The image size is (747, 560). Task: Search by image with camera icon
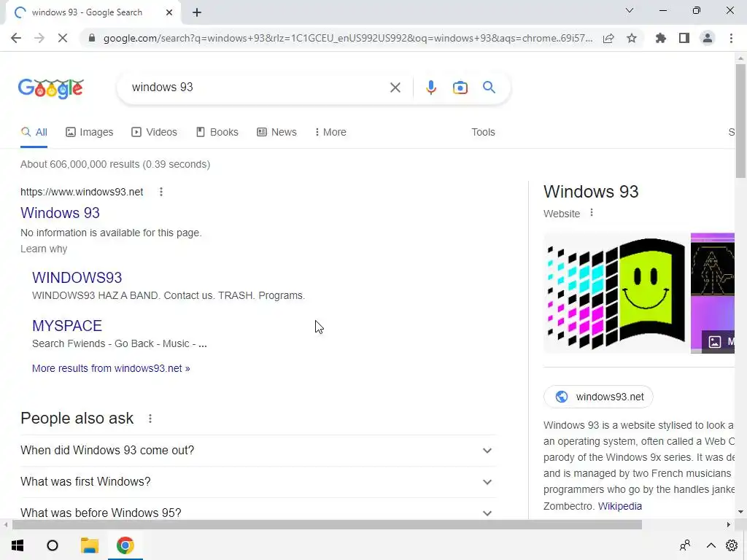click(x=460, y=87)
